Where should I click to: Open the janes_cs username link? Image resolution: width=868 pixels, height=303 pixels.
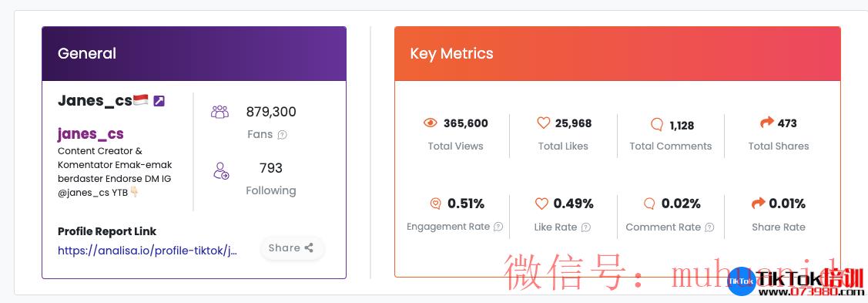[91, 133]
